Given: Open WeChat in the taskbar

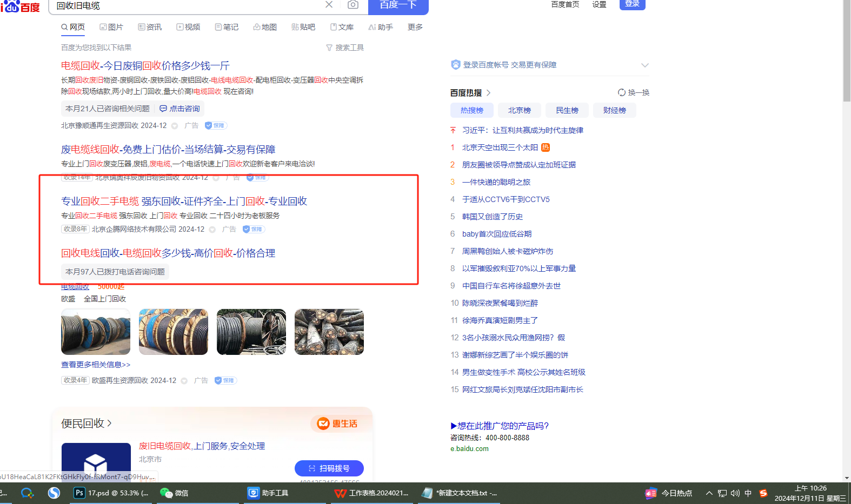Looking at the screenshot, I should [174, 493].
